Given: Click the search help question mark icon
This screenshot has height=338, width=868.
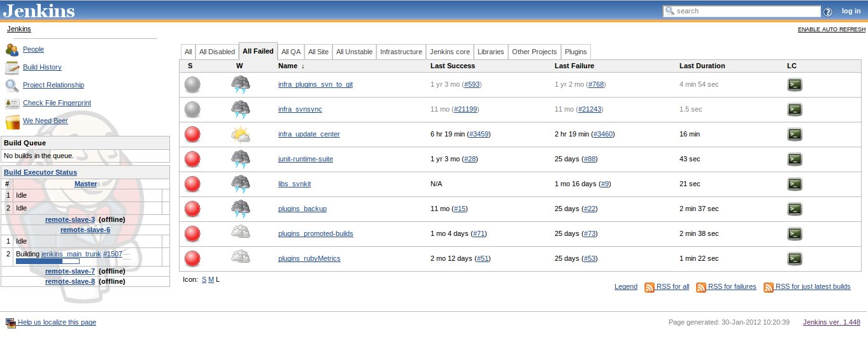Looking at the screenshot, I should click(x=827, y=11).
